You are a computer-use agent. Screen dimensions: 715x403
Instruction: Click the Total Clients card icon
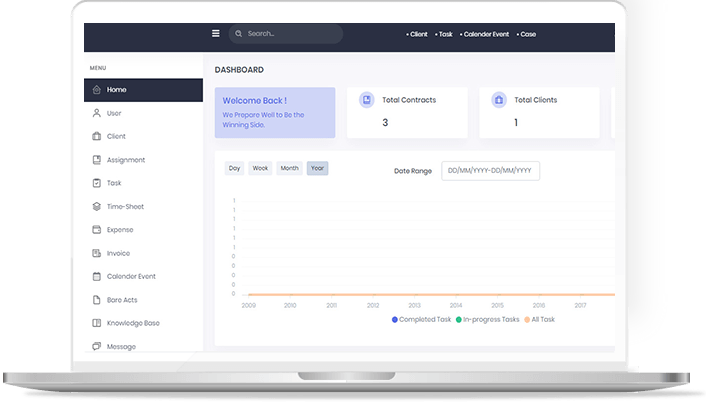(x=499, y=100)
